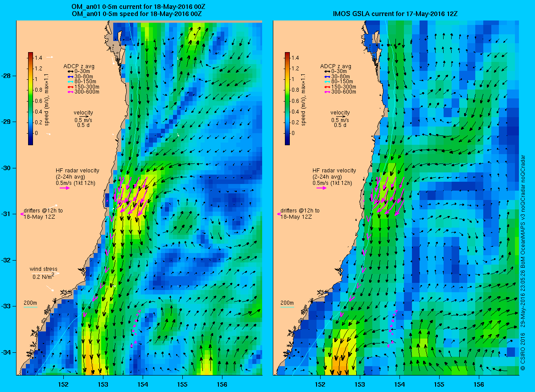535x392 pixels.
Task: Click longitude label '153' under right panel
Action: 360,384
